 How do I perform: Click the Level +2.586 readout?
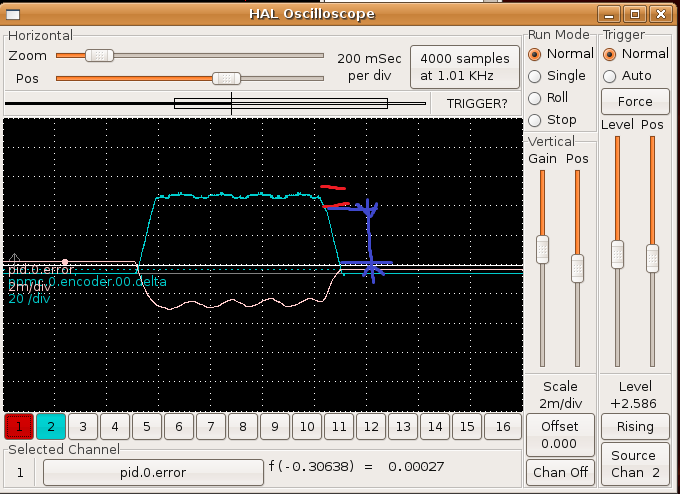tap(635, 395)
